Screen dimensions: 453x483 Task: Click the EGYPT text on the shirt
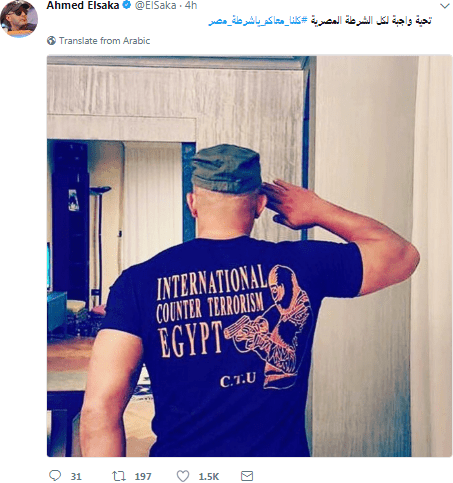pyautogui.click(x=190, y=339)
